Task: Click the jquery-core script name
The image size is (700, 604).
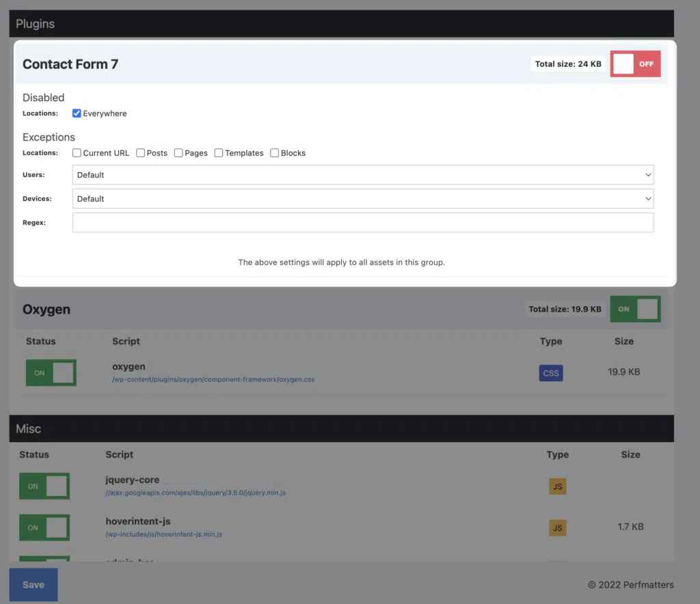Action: [133, 480]
